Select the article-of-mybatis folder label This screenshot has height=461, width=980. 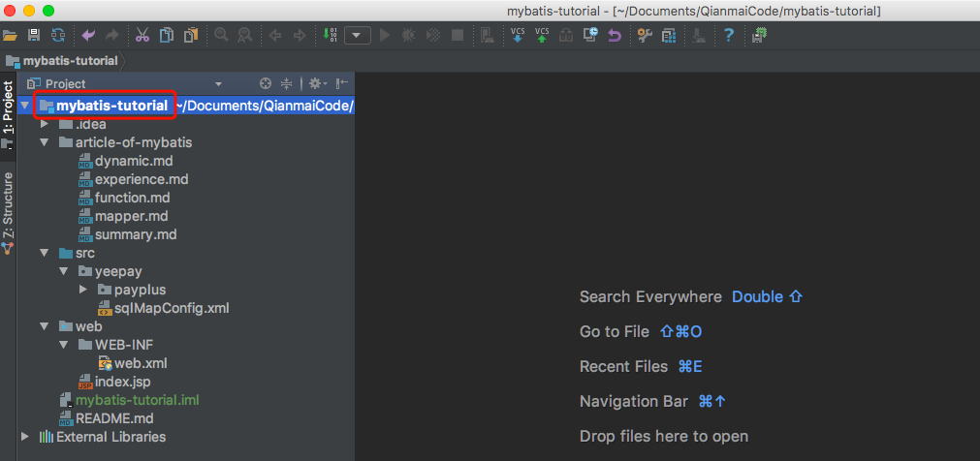point(134,142)
